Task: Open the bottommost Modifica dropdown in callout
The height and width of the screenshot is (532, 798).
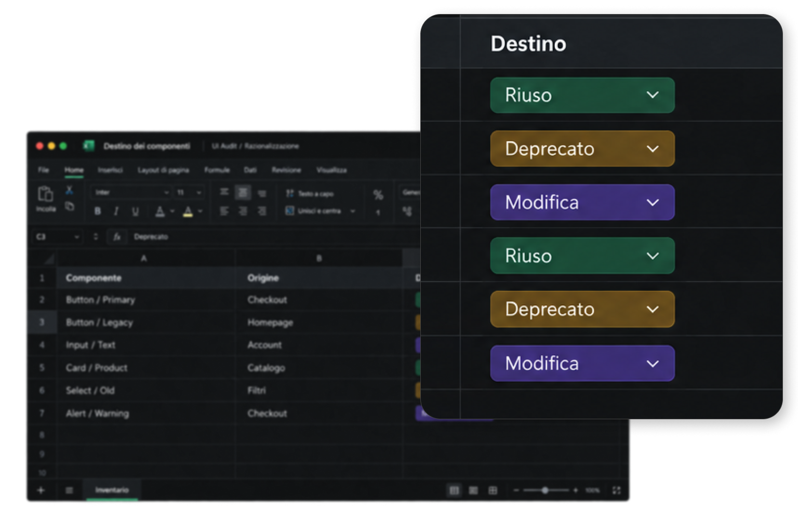Action: coord(582,363)
